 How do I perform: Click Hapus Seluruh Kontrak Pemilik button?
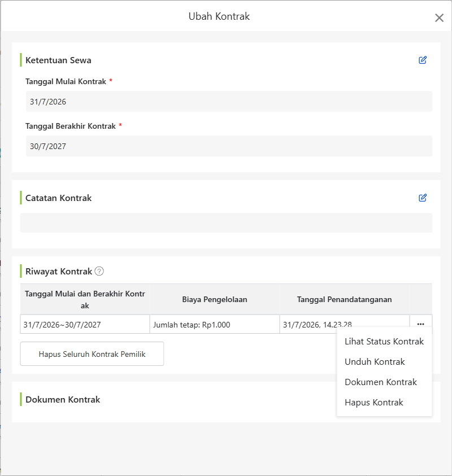92,354
